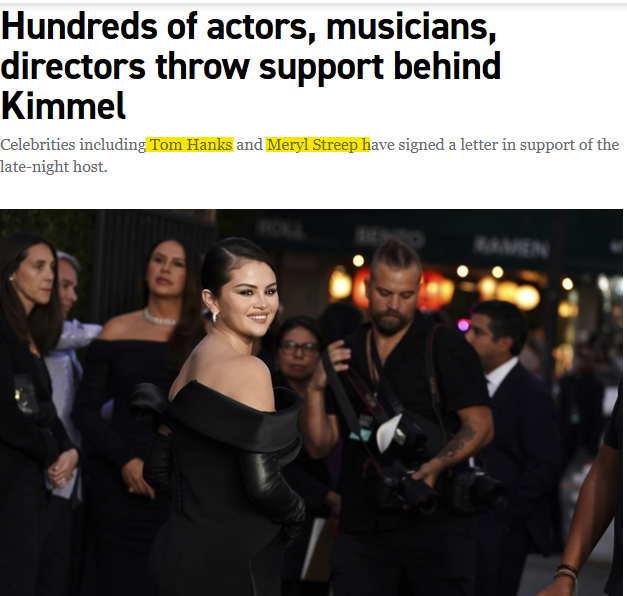Click the word Kimmel in headline
627x596 pixels.
coord(63,106)
